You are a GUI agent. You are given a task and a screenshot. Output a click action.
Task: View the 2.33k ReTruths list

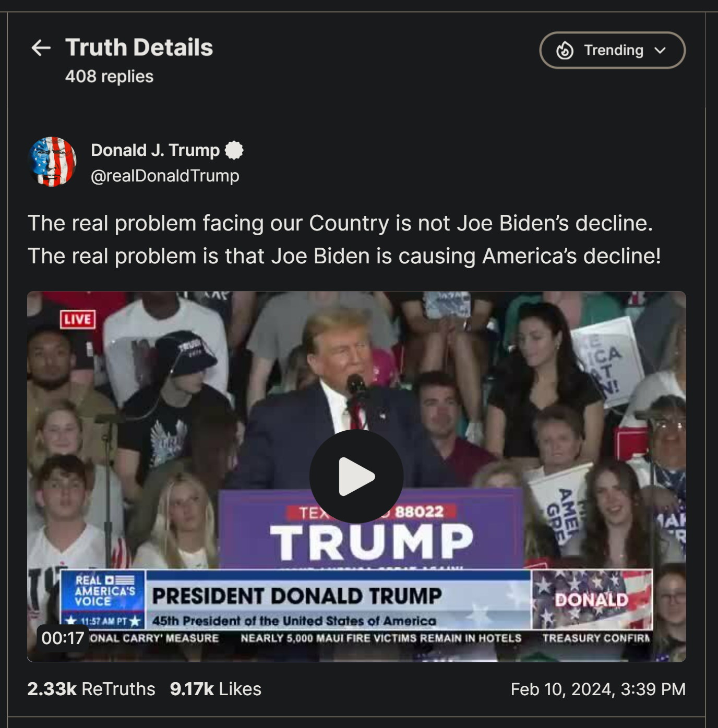click(x=91, y=689)
